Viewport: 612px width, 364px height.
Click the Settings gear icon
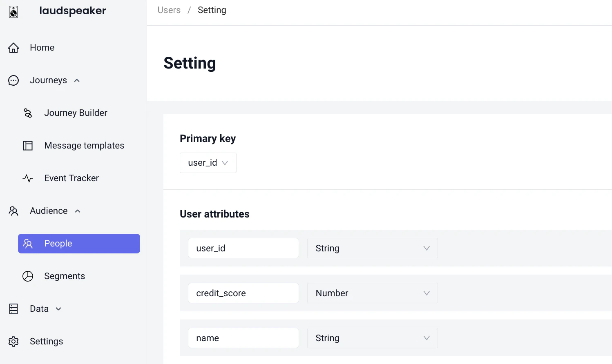[13, 341]
